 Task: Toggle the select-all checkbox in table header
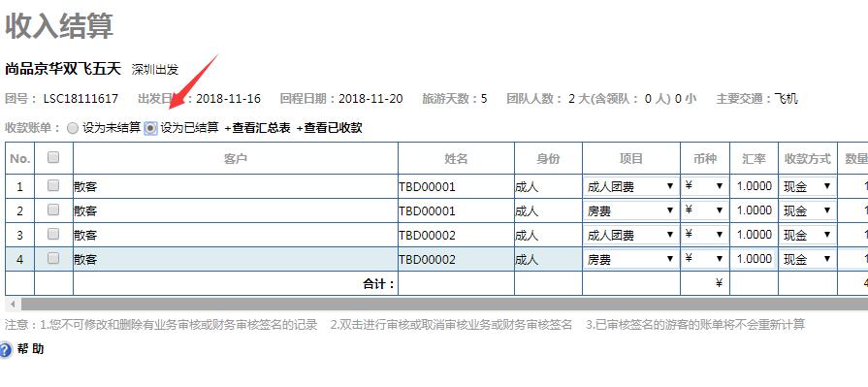click(x=53, y=158)
